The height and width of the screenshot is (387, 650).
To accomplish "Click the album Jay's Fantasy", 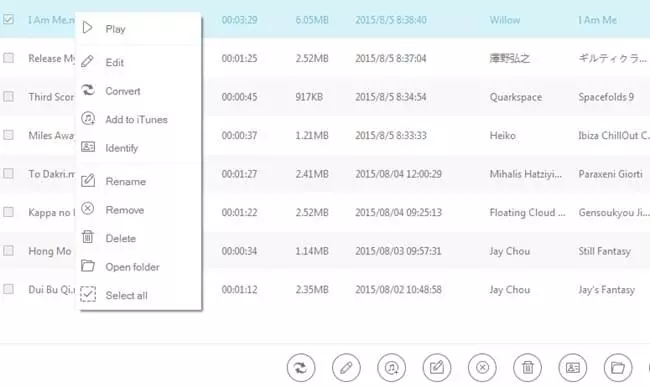I will point(606,290).
